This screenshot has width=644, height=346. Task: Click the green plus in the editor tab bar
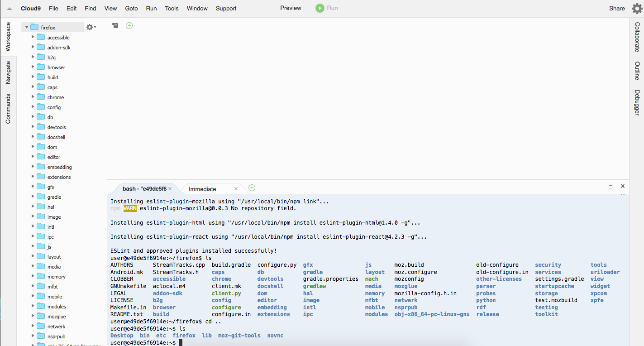click(129, 26)
